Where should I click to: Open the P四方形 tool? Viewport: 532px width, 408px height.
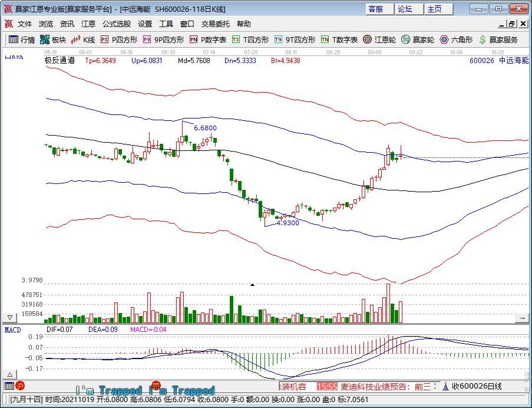(x=119, y=40)
